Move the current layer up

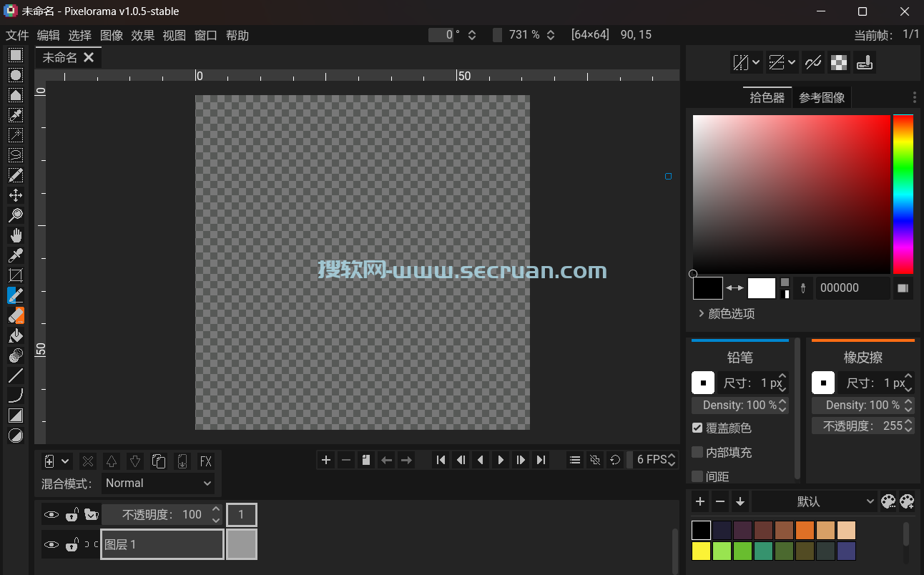[x=112, y=461]
